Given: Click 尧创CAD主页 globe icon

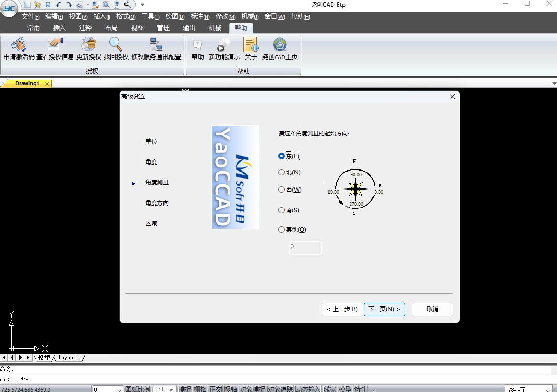Looking at the screenshot, I should (280, 45).
